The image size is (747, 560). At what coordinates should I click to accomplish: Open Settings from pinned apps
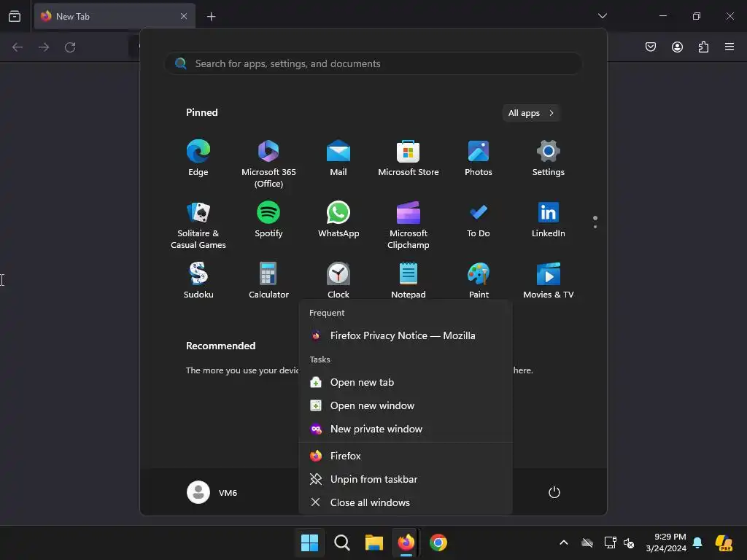[549, 158]
